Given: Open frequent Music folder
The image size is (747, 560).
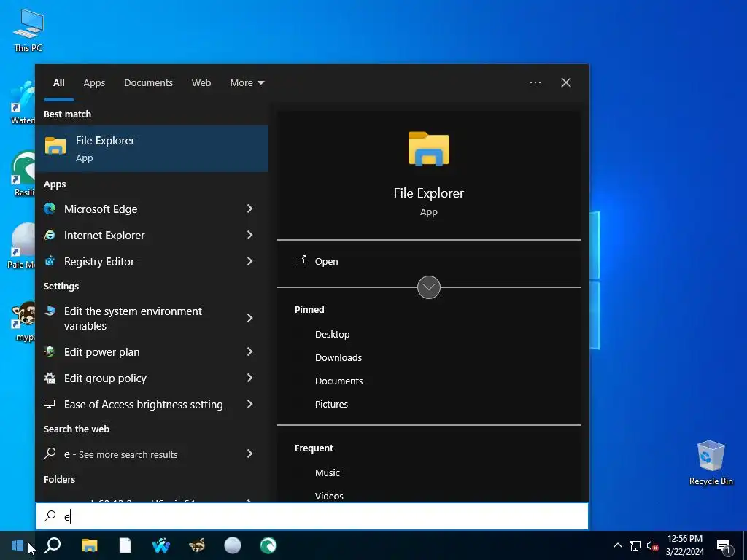Looking at the screenshot, I should tap(328, 472).
